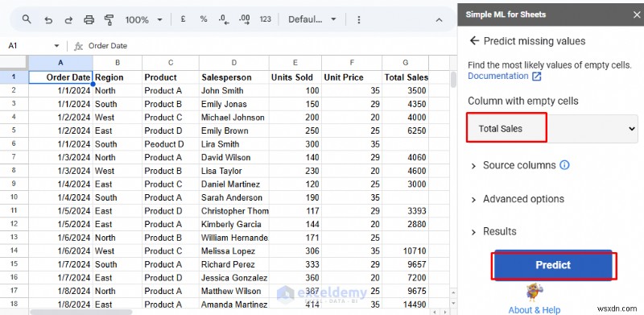Select cell containing 3393
The height and width of the screenshot is (315, 644).
pos(406,210)
